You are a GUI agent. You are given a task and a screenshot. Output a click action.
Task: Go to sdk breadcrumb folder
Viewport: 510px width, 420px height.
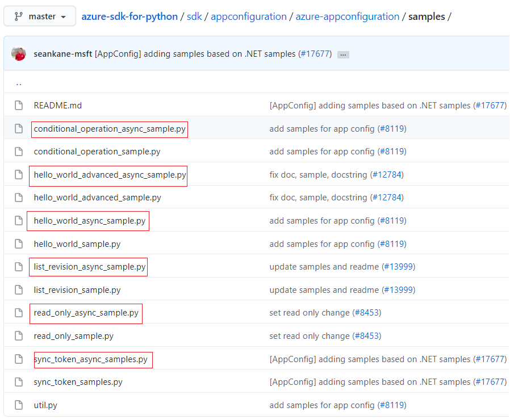click(x=194, y=16)
